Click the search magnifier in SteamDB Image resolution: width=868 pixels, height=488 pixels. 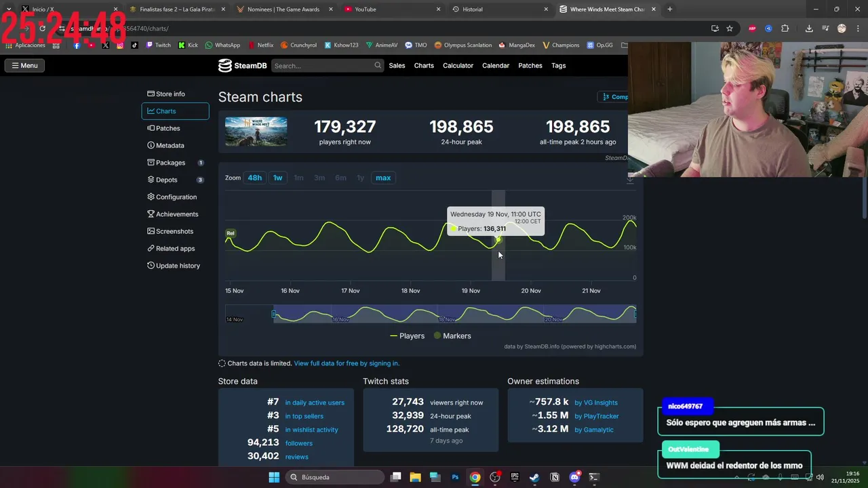pyautogui.click(x=378, y=66)
